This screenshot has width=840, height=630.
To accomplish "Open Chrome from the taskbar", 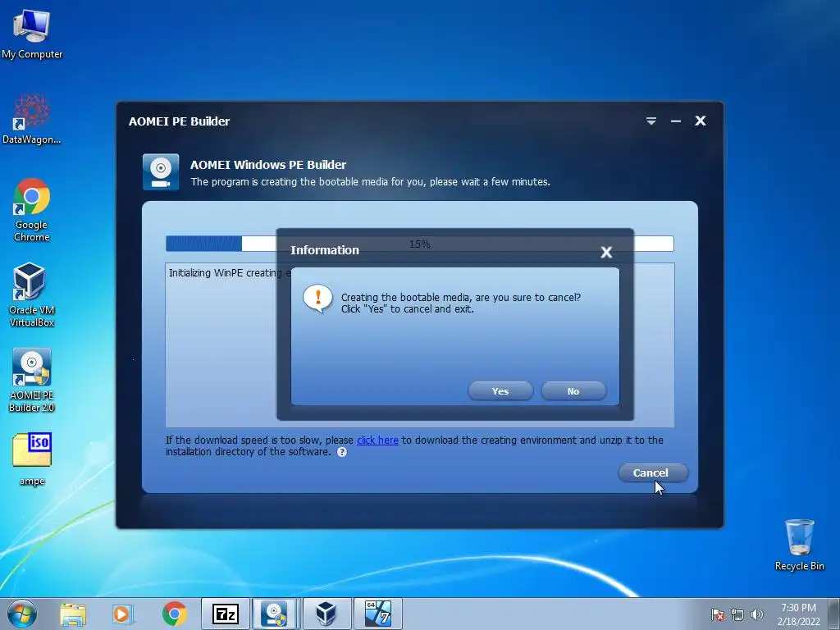I will pyautogui.click(x=174, y=614).
